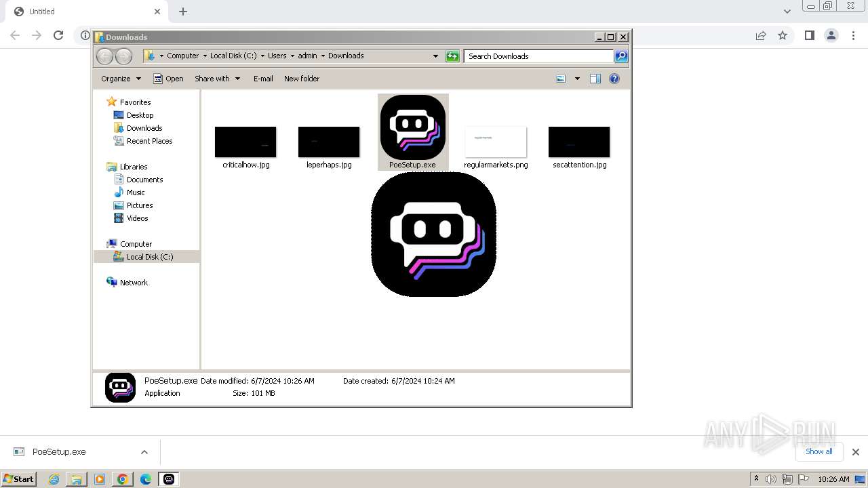This screenshot has width=868, height=488.
Task: Expand PoeSetup.exe download options chevron
Action: 144,452
